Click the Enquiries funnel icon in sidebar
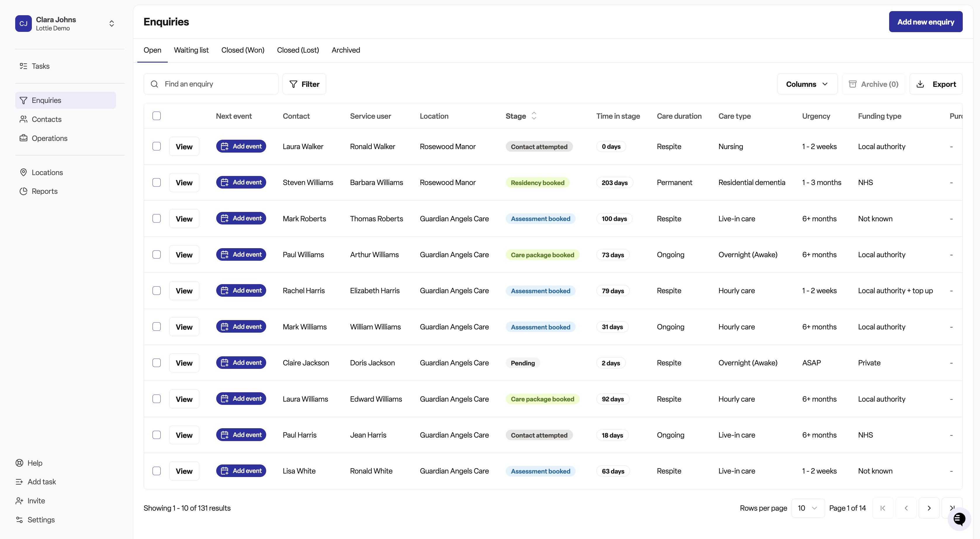 (x=23, y=100)
